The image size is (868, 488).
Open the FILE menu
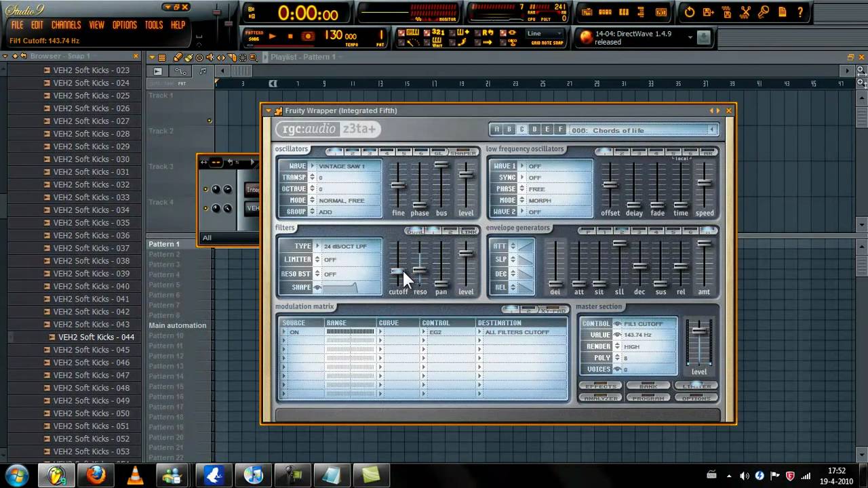click(17, 25)
